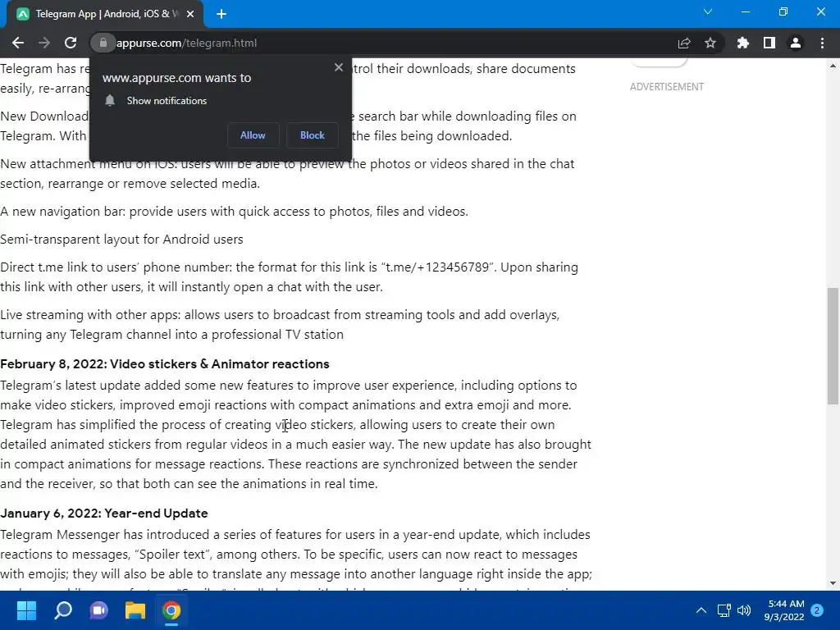The height and width of the screenshot is (630, 840).
Task: Click the Chrome taskbar icon
Action: (171, 610)
